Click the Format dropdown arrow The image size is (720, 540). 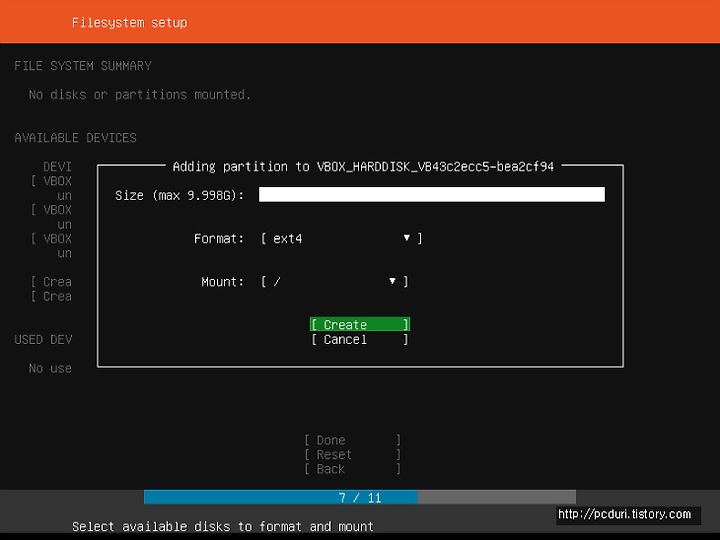(x=406, y=238)
